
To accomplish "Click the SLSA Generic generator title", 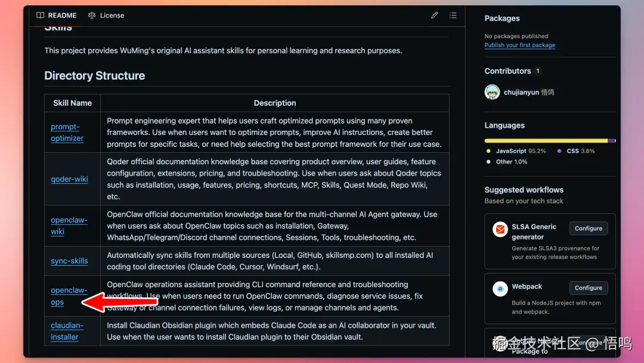I will [x=534, y=232].
